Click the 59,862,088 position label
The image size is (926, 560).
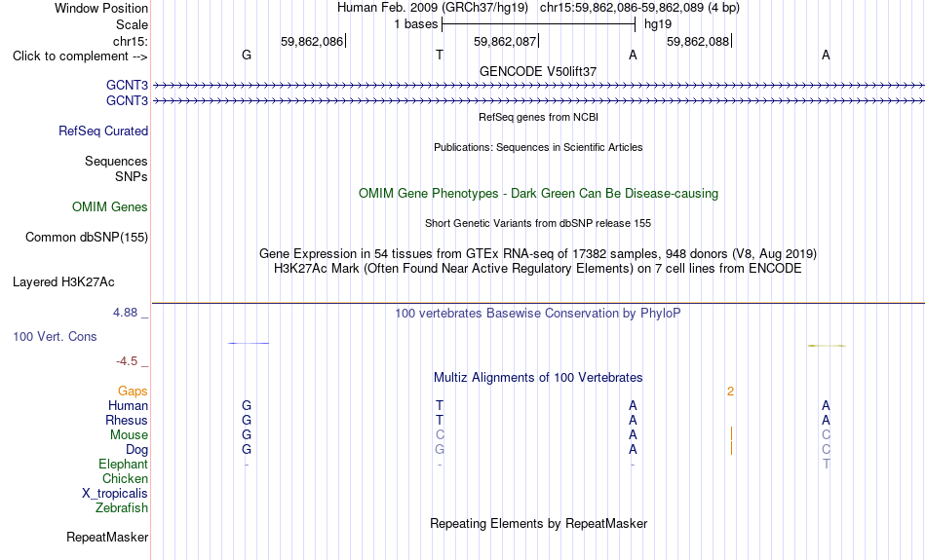[698, 41]
